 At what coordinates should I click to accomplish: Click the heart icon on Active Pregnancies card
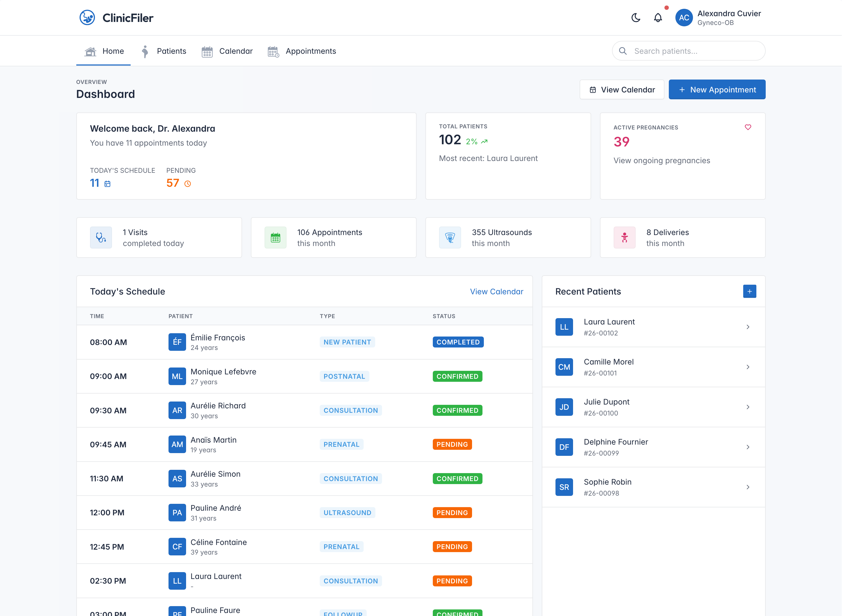748,127
